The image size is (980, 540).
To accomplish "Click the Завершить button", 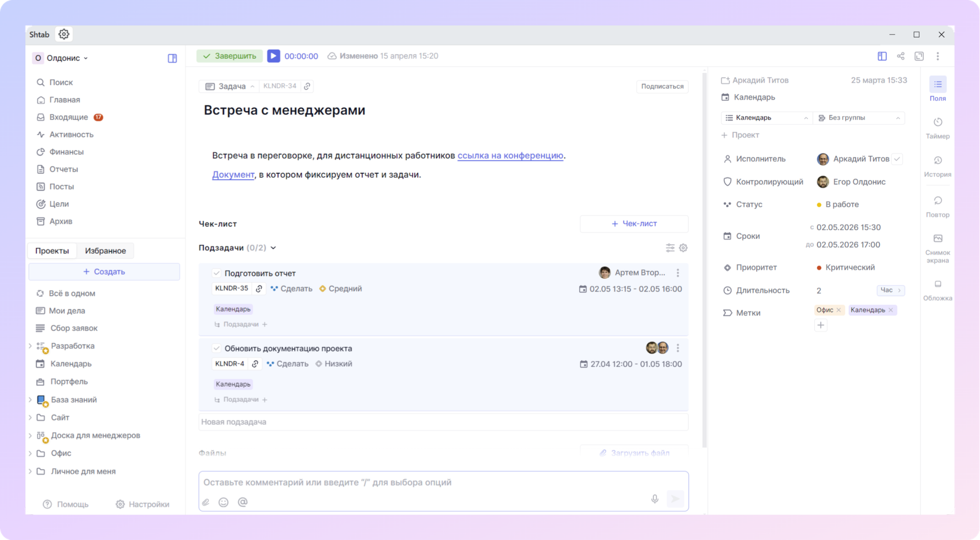I will [x=229, y=56].
